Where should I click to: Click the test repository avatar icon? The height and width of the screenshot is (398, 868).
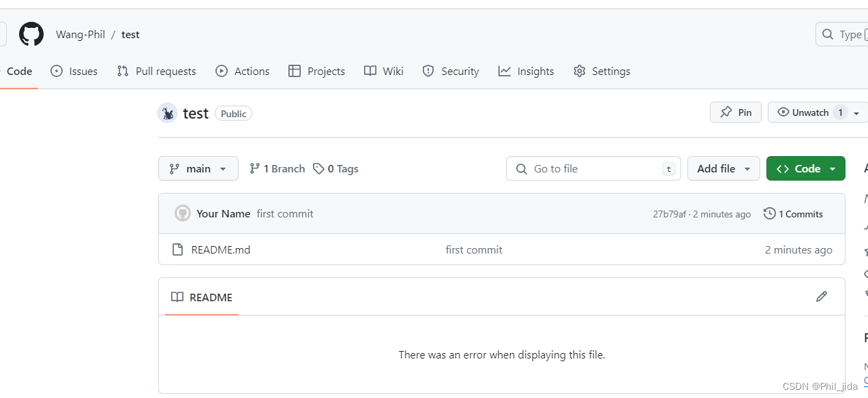tap(168, 113)
